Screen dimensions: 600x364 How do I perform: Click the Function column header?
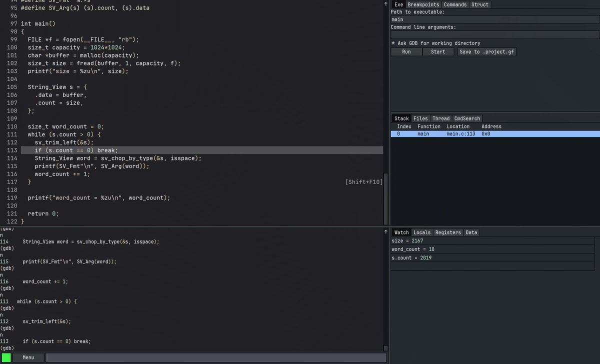pyautogui.click(x=429, y=126)
